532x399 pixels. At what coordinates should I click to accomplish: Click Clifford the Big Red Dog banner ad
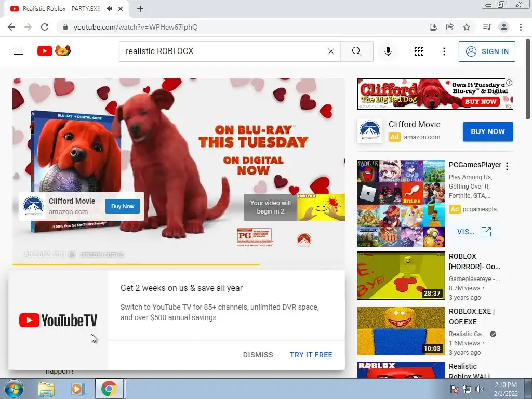pos(435,94)
